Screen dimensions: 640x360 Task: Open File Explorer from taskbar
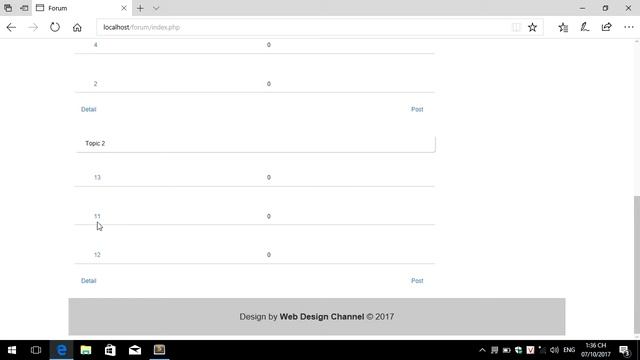[86, 350]
